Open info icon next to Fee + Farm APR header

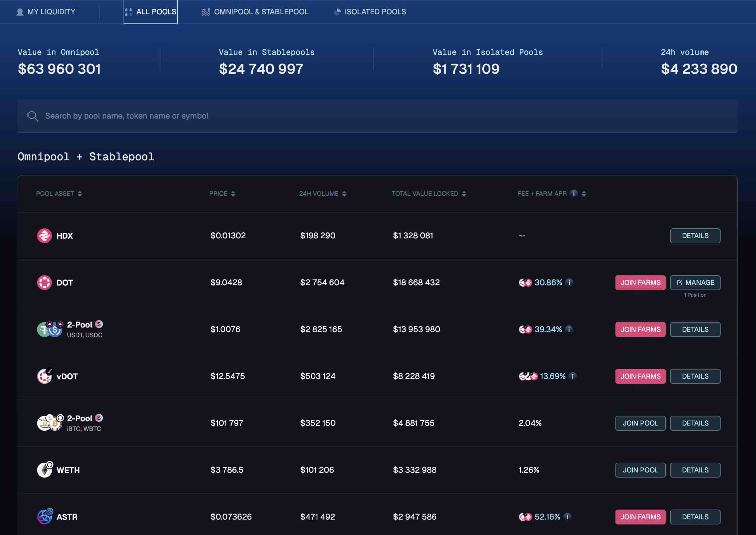(x=574, y=193)
